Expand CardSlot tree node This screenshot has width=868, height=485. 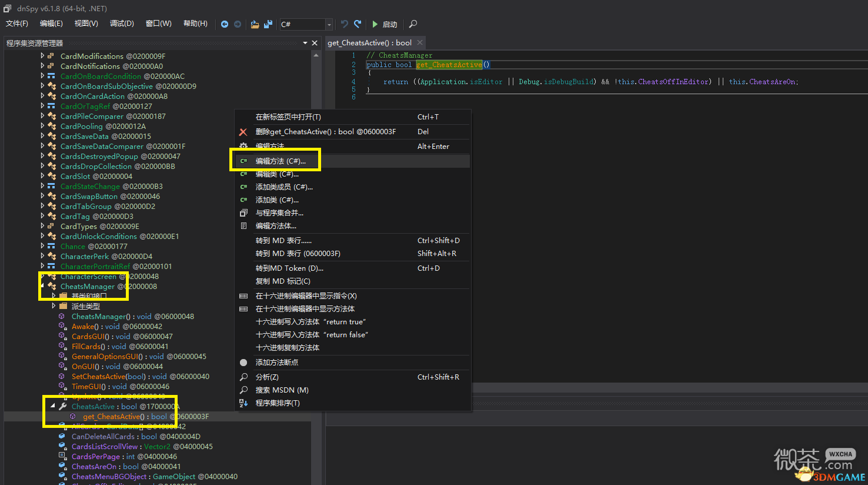(42, 176)
